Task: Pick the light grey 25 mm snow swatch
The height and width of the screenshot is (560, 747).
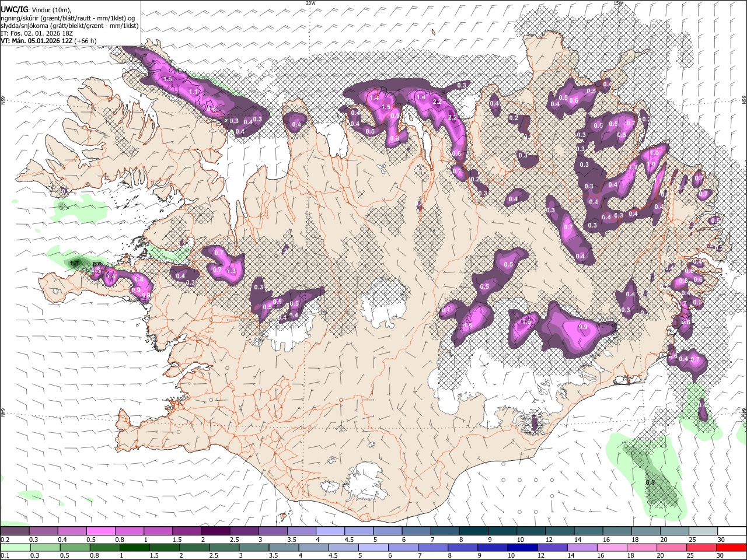Action: click(703, 531)
